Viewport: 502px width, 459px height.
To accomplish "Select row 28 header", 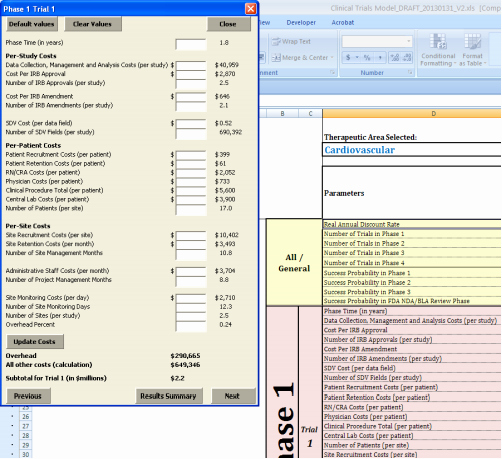I will tap(26, 436).
